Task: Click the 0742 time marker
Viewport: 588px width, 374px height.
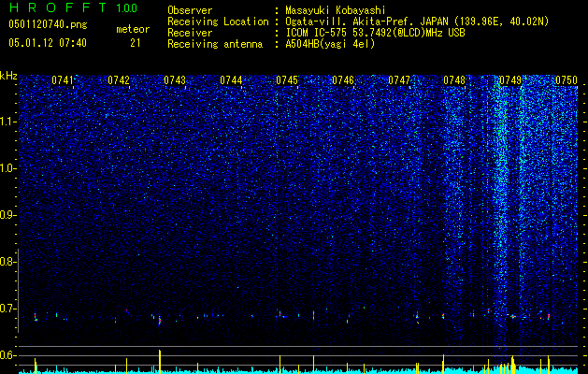Action: pyautogui.click(x=119, y=80)
